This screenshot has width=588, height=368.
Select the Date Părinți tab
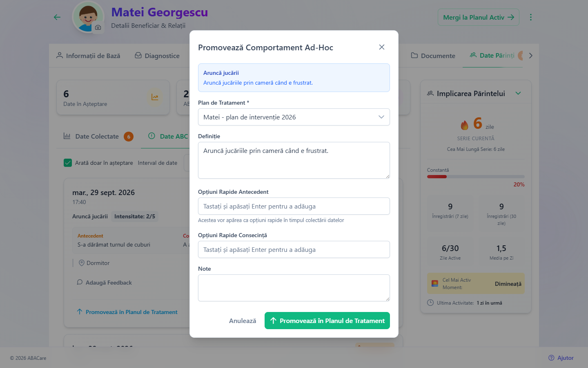(x=492, y=55)
